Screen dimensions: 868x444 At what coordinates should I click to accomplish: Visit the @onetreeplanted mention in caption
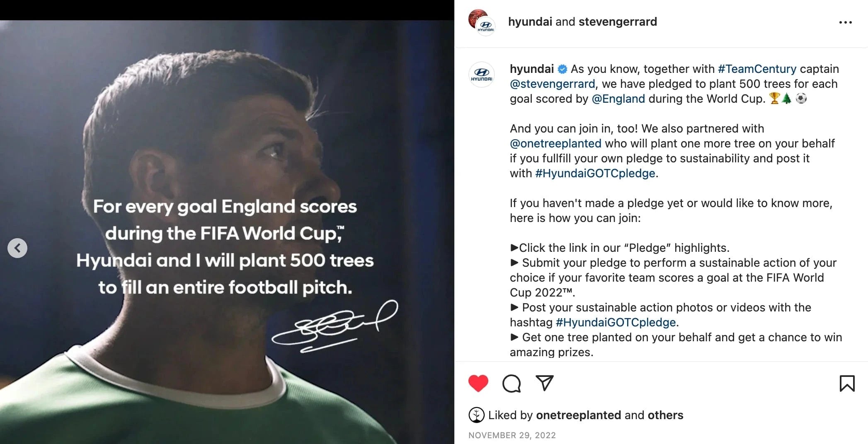[x=555, y=143]
